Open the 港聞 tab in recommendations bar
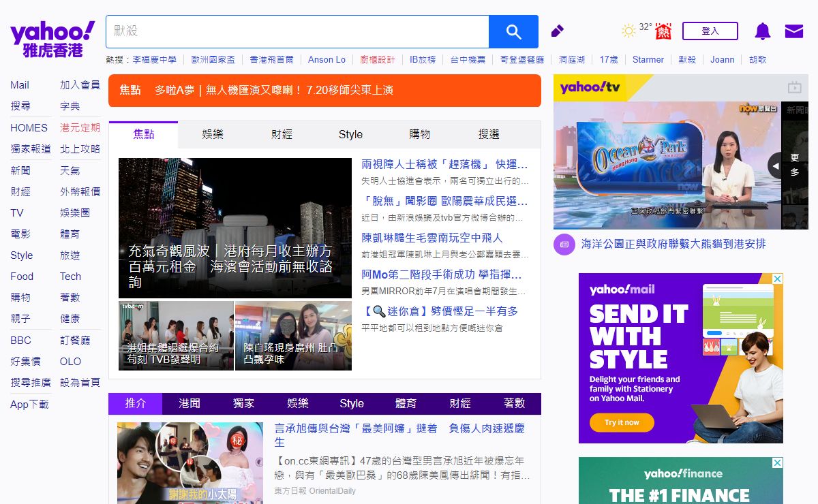Screen dimensions: 818x504 click(x=189, y=404)
